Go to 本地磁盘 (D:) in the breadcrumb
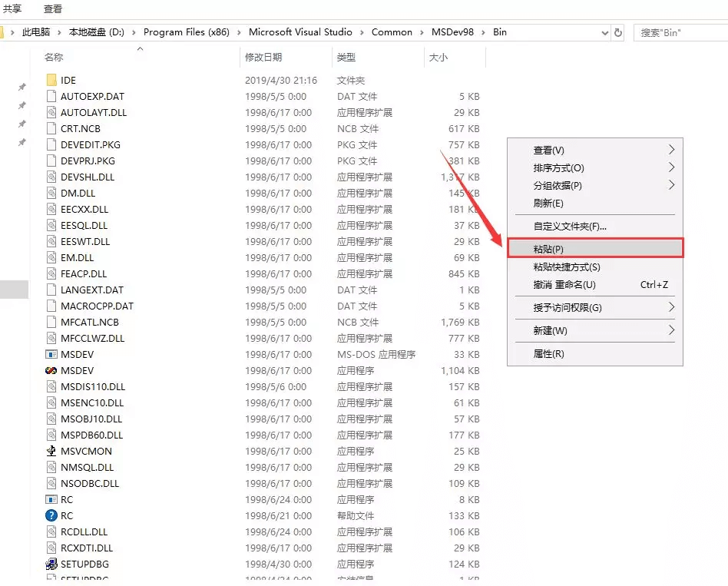The image size is (728, 586). [x=97, y=32]
